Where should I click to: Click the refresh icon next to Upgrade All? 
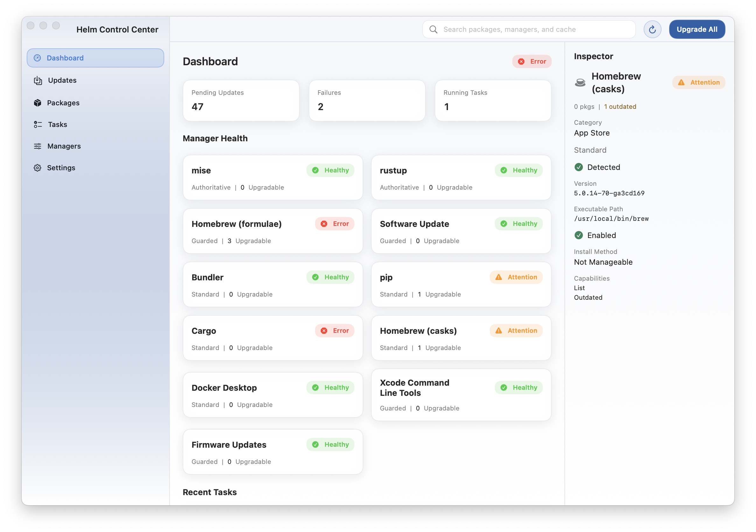[x=652, y=29]
